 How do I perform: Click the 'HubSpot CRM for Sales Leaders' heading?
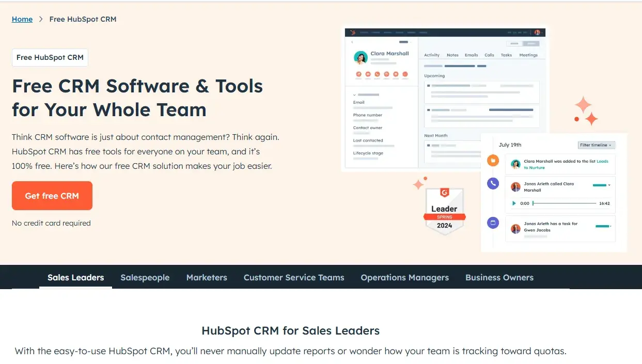[x=290, y=330]
